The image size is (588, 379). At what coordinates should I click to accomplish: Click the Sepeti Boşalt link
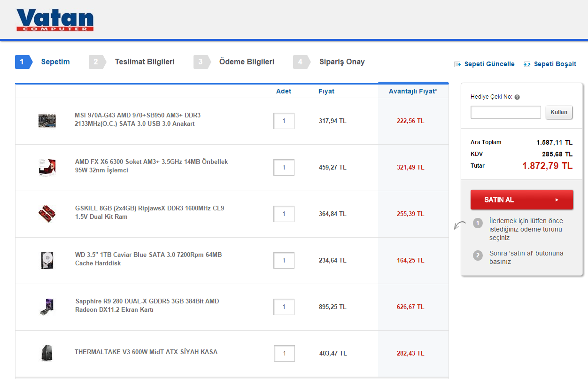[555, 64]
